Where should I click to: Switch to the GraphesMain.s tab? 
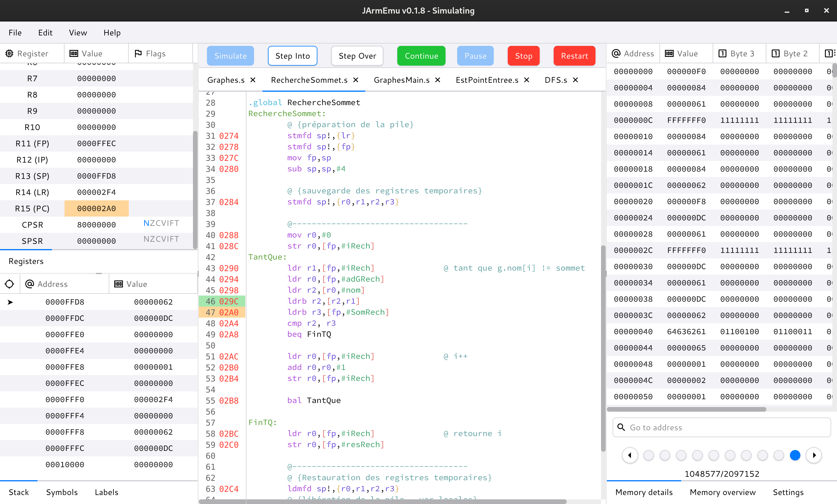coord(402,80)
